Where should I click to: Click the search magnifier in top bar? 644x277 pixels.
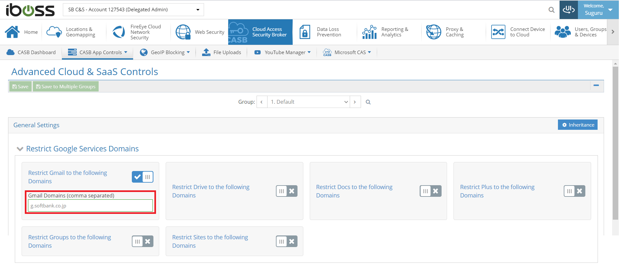click(x=551, y=10)
